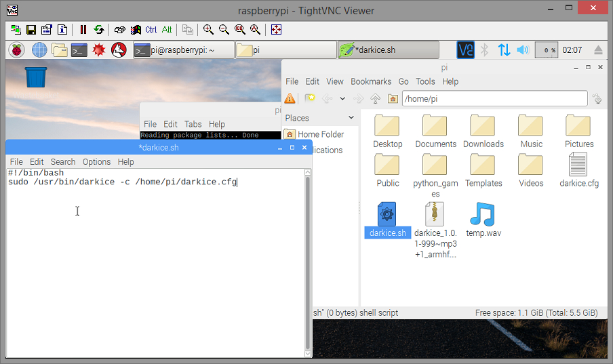This screenshot has height=364, width=613.
Task: Switch to *darkice.sh taskbar button
Action: [388, 50]
